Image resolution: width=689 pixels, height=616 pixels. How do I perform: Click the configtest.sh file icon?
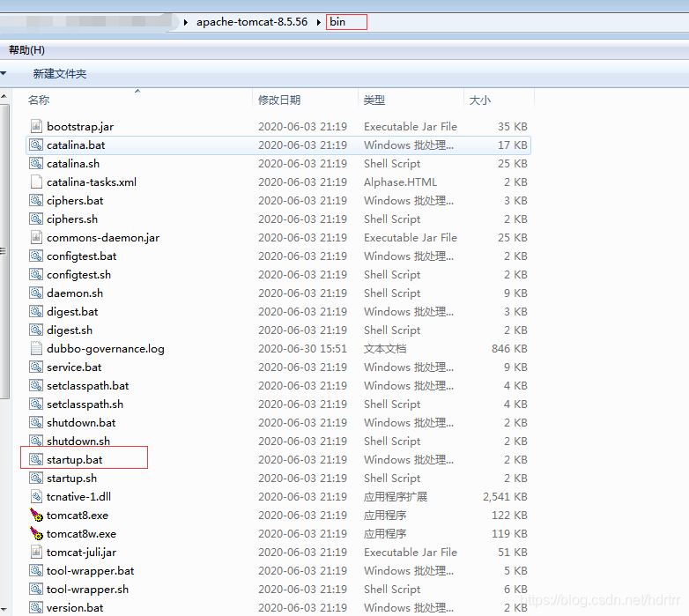coord(36,274)
